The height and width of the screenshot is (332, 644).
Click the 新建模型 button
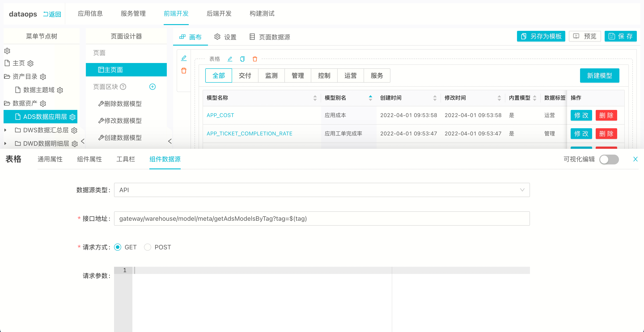600,76
